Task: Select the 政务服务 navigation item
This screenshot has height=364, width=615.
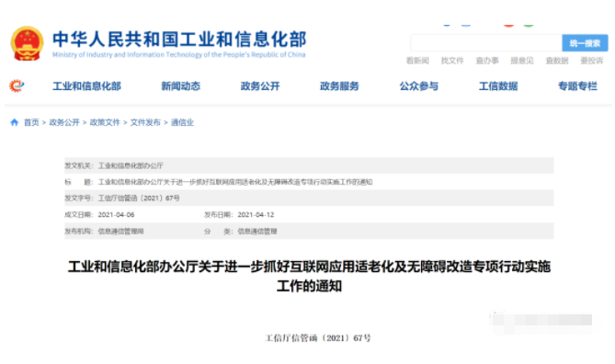Action: point(339,85)
